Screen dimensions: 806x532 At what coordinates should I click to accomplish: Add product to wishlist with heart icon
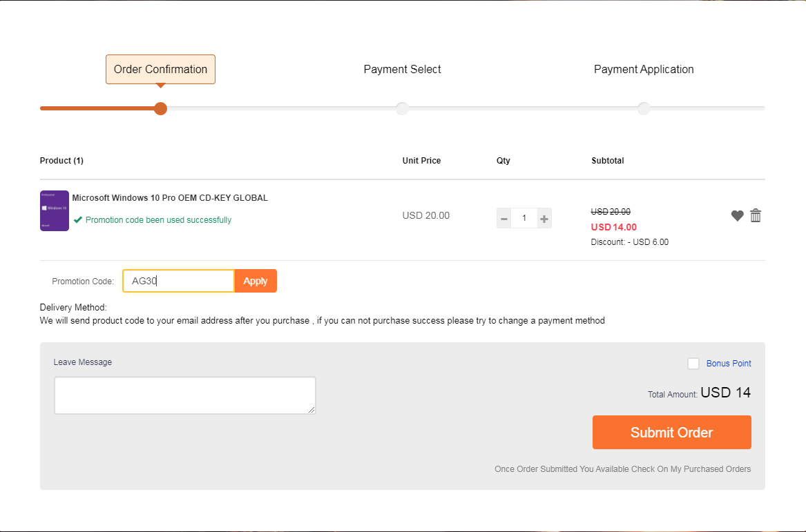(x=737, y=216)
